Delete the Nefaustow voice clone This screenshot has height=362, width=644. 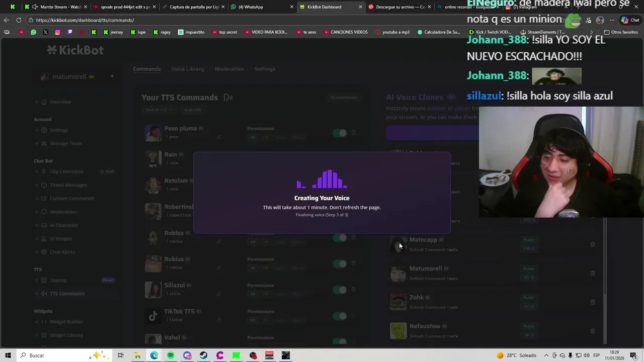pos(592,331)
